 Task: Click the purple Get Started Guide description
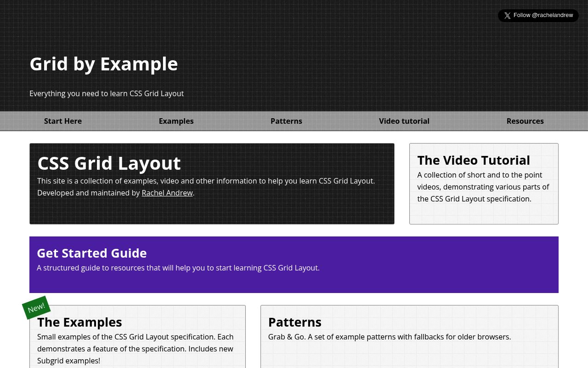(x=178, y=268)
